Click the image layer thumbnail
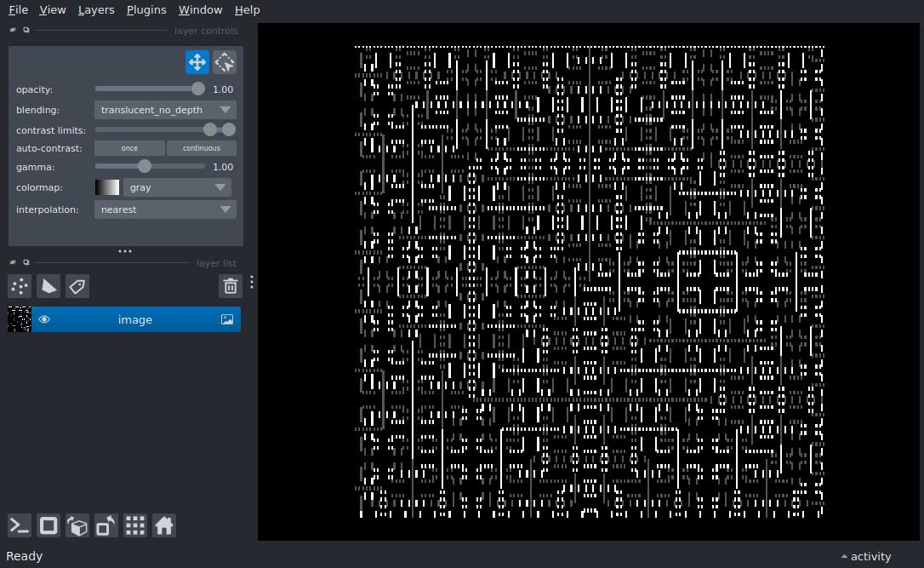Screen dimensions: 924x568 [x=20, y=319]
